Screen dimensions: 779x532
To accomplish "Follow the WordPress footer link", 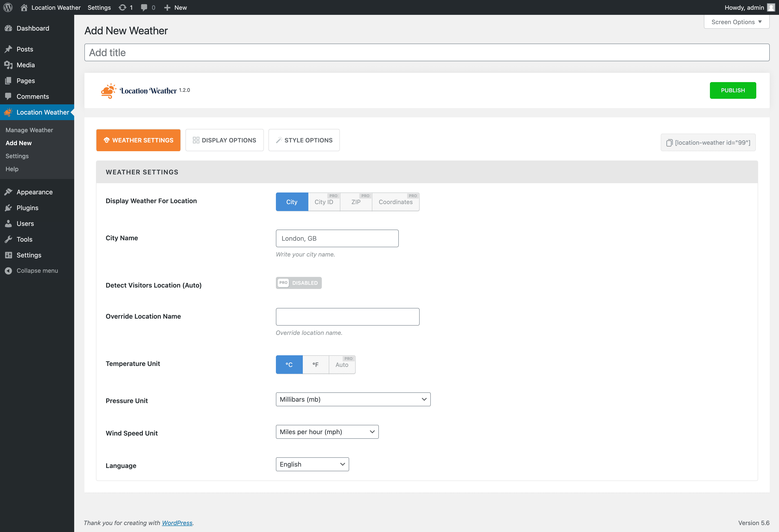I will [177, 523].
